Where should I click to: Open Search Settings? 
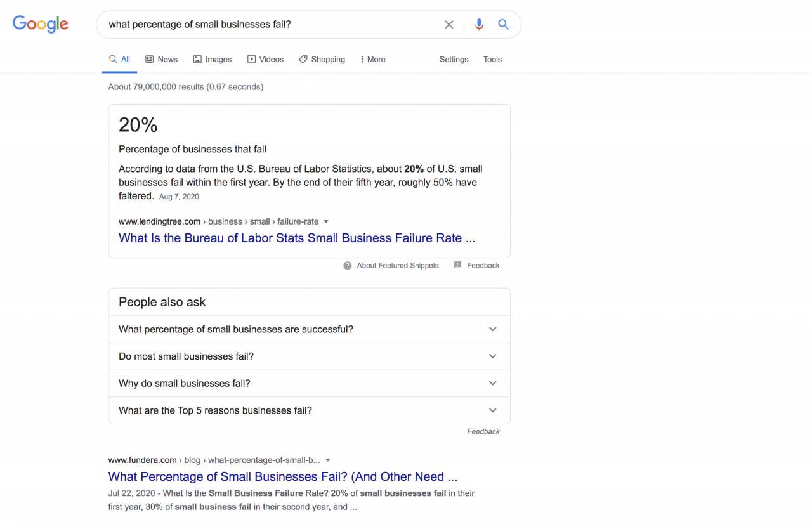click(454, 59)
